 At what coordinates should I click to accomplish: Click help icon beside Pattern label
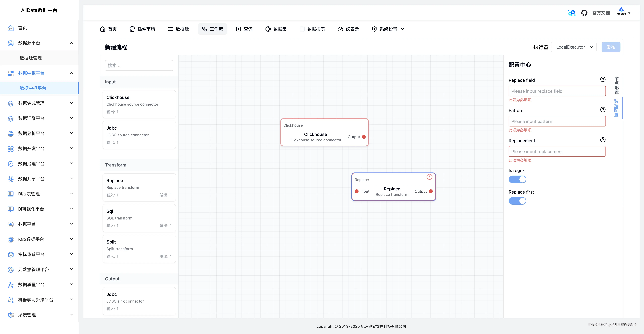pyautogui.click(x=603, y=110)
